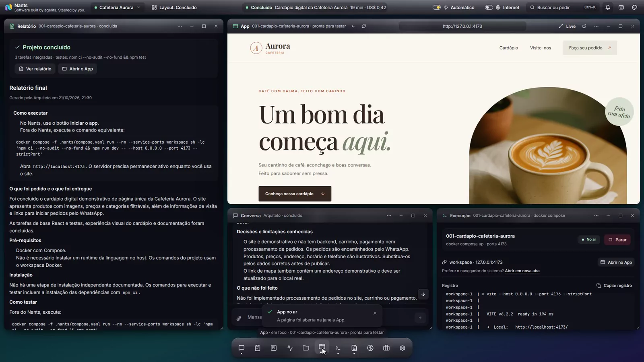644x362 pixels.
Task: Jump to bottom of Conversa with down arrow
Action: [x=423, y=294]
